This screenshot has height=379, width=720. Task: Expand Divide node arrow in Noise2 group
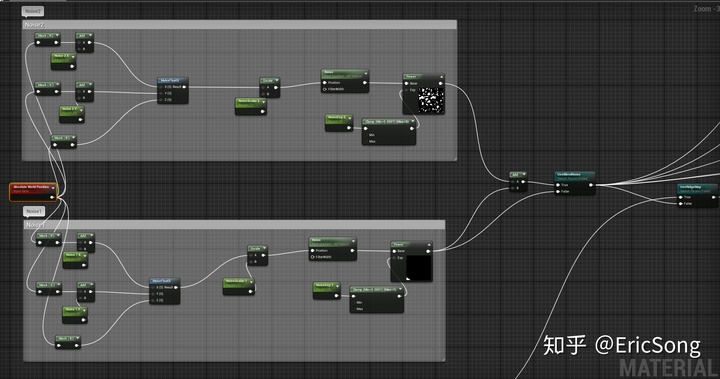tap(276, 80)
